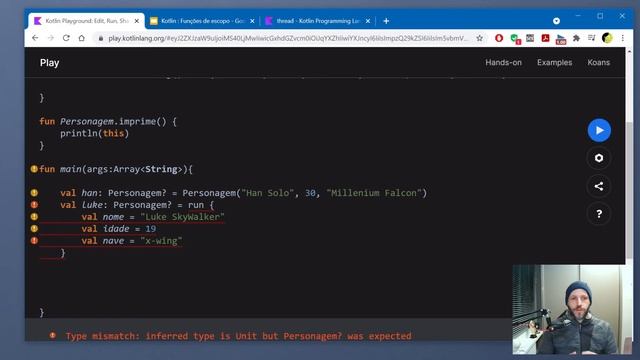Open the browser home page icon
Viewport: 640px width, 360px height.
(x=82, y=38)
